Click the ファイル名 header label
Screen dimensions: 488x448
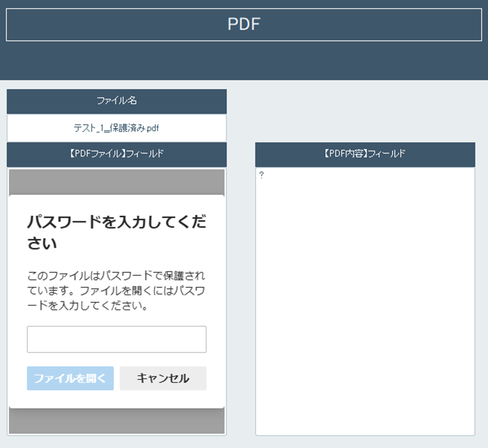[x=116, y=101]
